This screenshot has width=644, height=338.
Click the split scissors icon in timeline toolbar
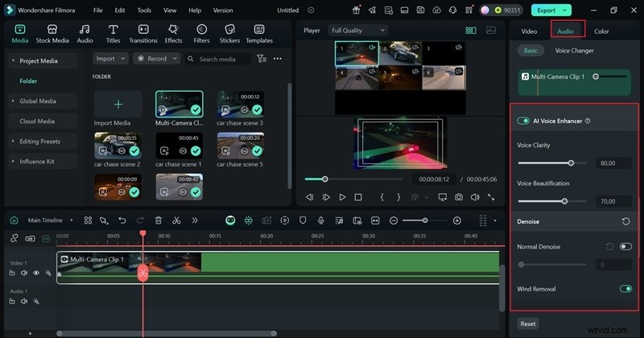[176, 221]
